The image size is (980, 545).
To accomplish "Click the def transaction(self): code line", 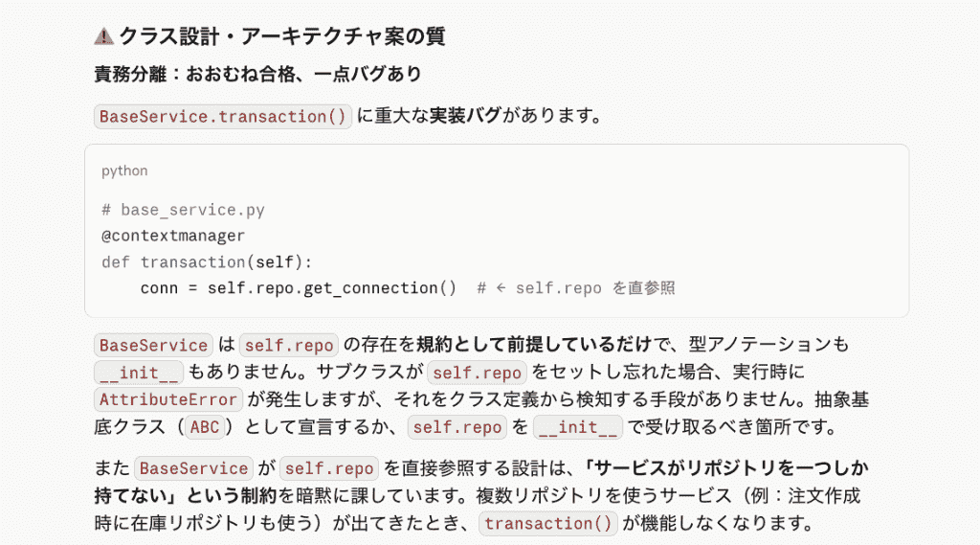I will click(x=207, y=261).
